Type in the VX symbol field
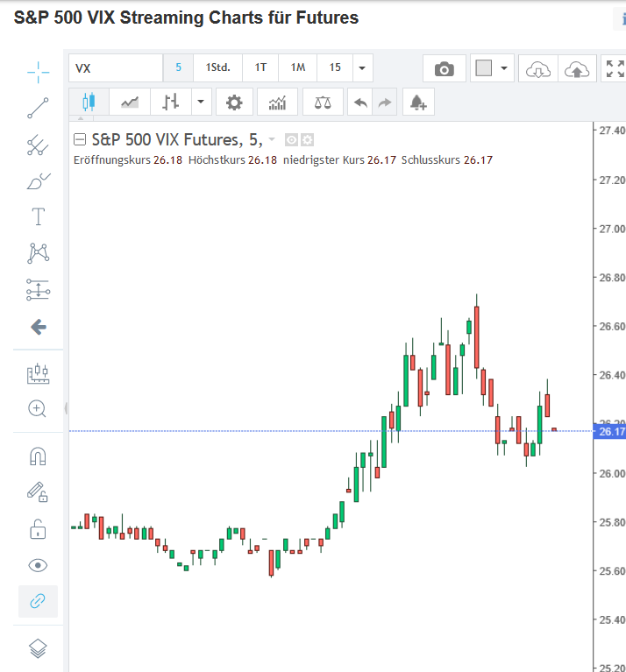This screenshot has width=626, height=672. coord(116,68)
